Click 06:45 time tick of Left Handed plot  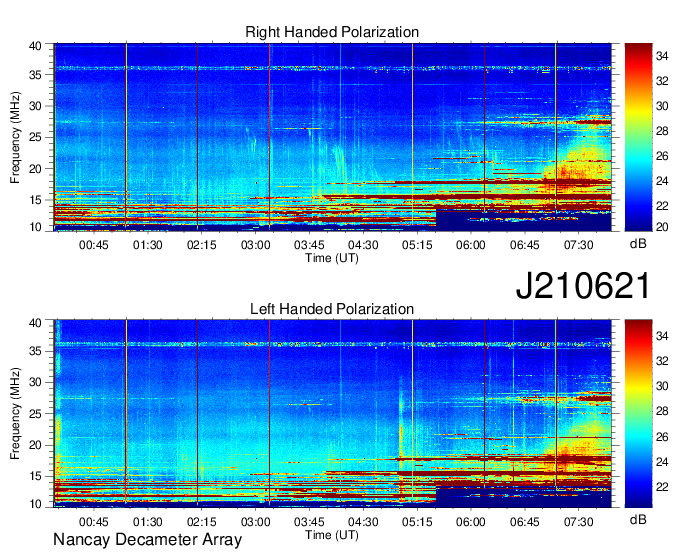[x=525, y=521]
